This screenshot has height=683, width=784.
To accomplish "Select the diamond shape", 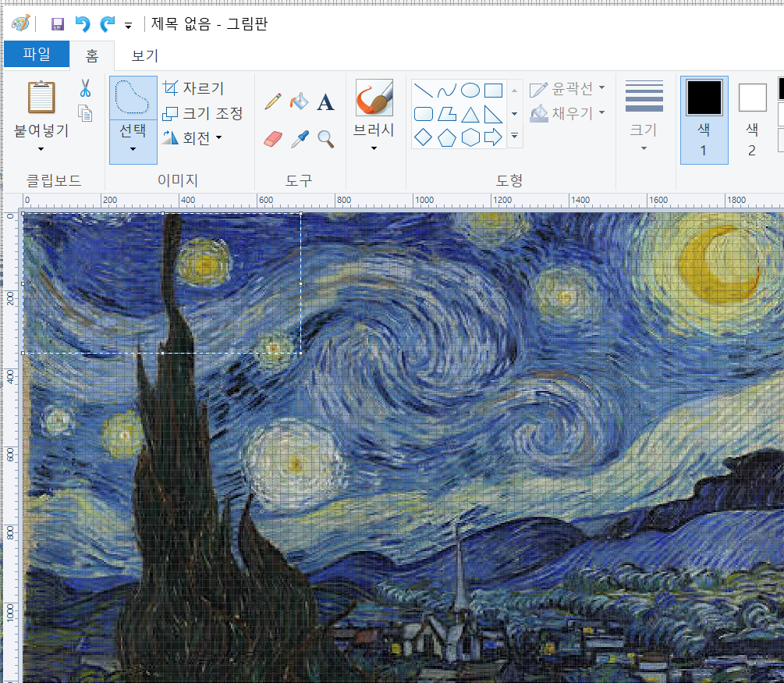I will (424, 137).
